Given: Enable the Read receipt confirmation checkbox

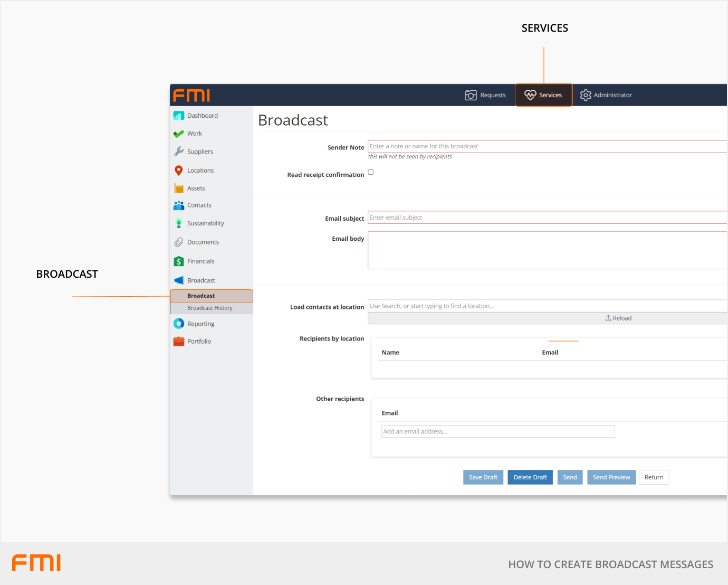Looking at the screenshot, I should pos(370,172).
